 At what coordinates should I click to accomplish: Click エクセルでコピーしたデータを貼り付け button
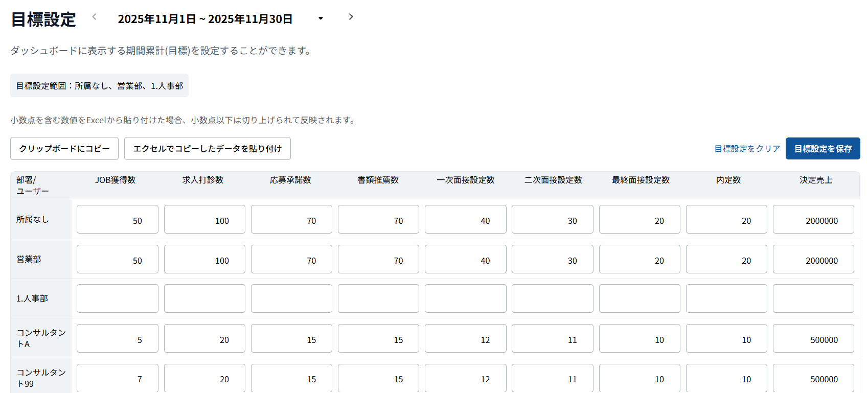207,149
